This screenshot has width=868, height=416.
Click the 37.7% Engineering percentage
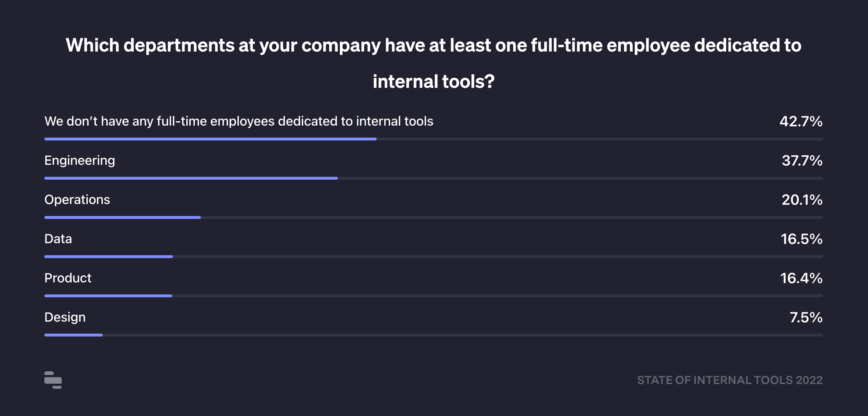coord(802,160)
